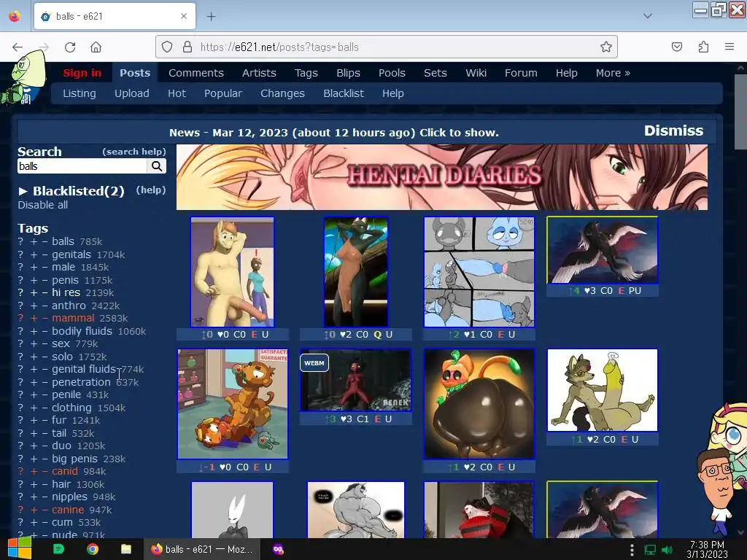747x560 pixels.
Task: Open the anthro tag link
Action: tap(69, 306)
